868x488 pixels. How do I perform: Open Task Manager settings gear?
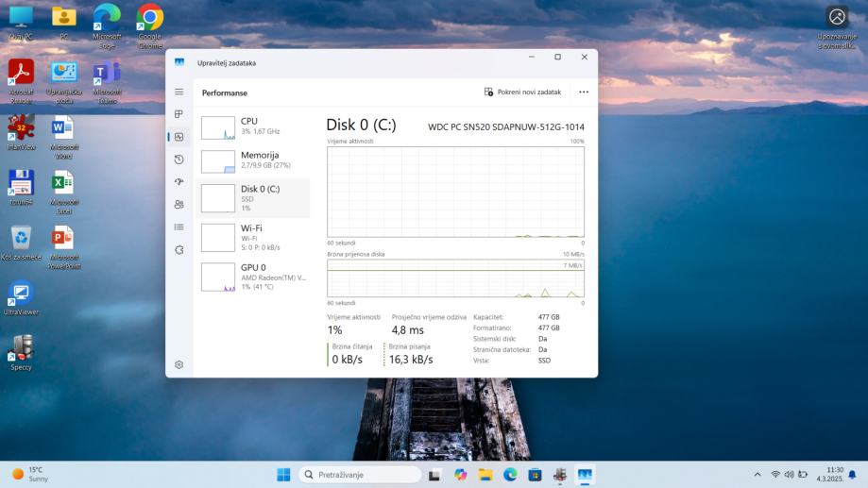point(179,364)
